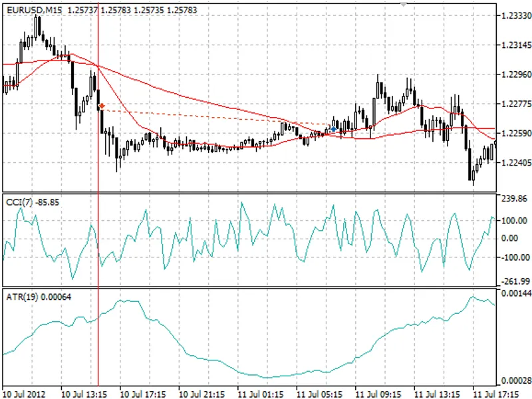This screenshot has height=399, width=532.
Task: Click the 11 Jul 17:15 time label
Action: coord(495,394)
